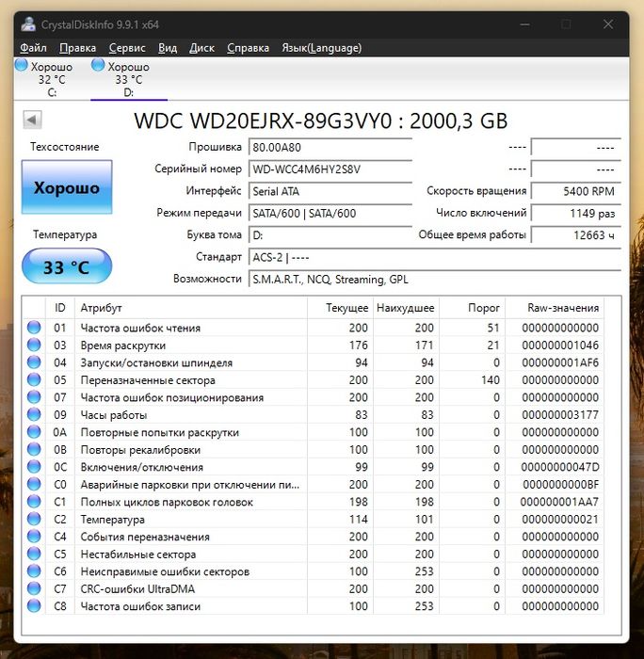Screen dimensions: 644x659
Task: Click status icon for attribute 0A row
Action: pyautogui.click(x=34, y=432)
